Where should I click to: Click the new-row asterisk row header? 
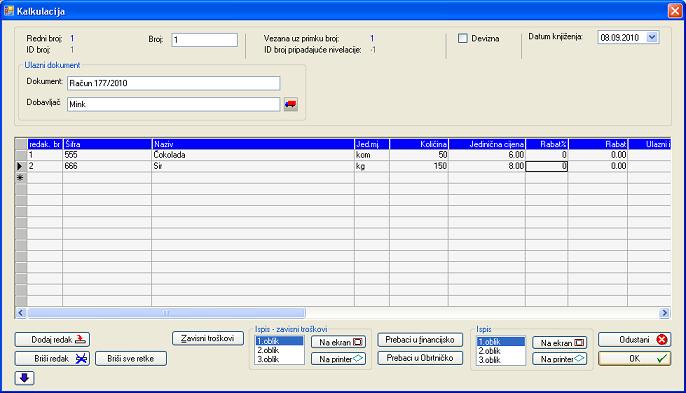pyautogui.click(x=21, y=178)
